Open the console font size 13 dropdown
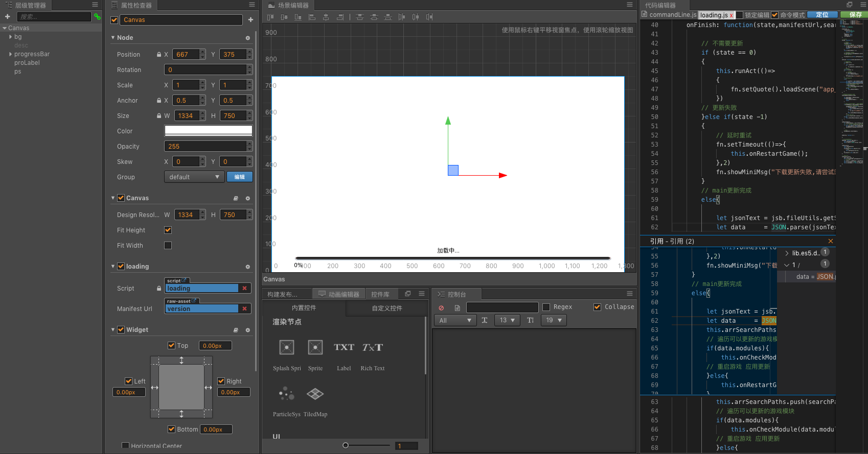This screenshot has height=454, width=868. click(508, 320)
